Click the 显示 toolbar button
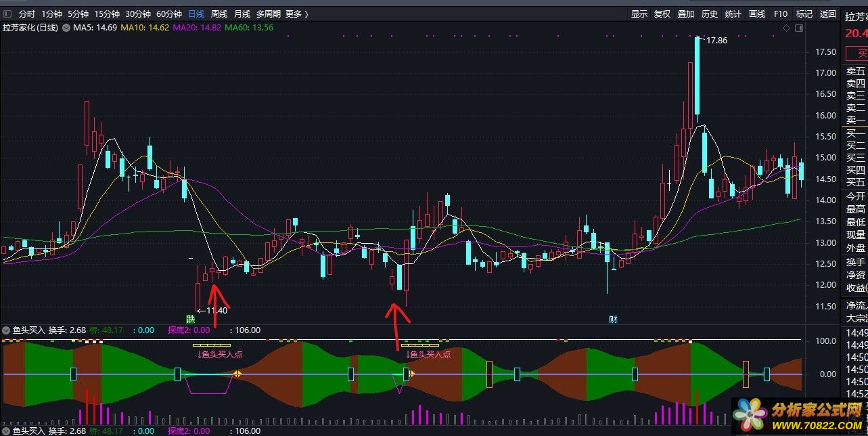This screenshot has height=436, width=868. tap(639, 14)
